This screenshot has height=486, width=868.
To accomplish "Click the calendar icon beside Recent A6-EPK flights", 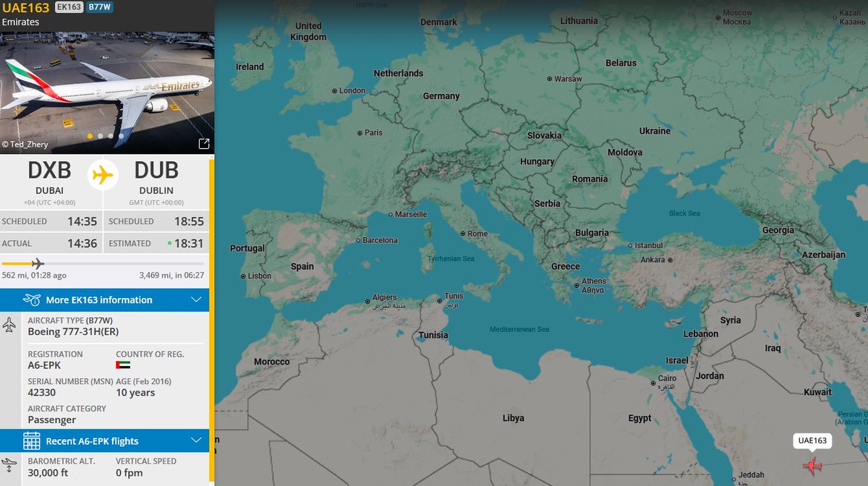I will tap(31, 440).
